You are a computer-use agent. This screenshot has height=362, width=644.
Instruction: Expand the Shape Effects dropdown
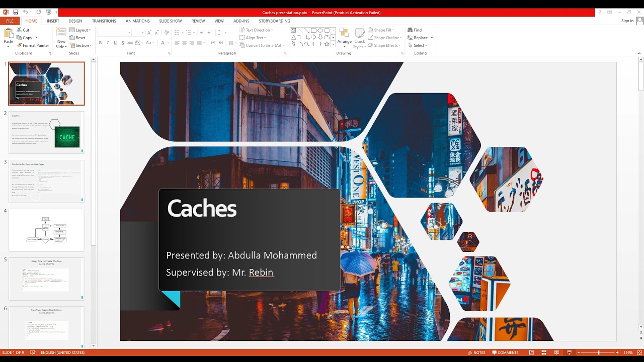[384, 45]
